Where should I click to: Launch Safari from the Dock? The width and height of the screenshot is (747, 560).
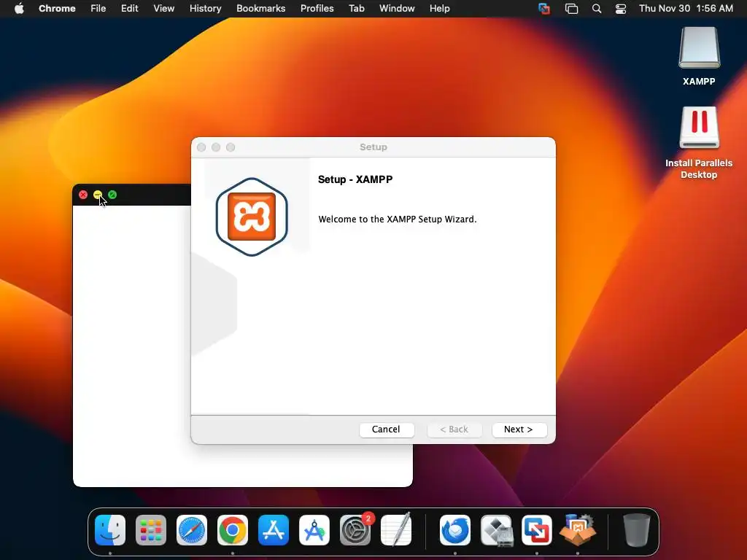(x=192, y=530)
